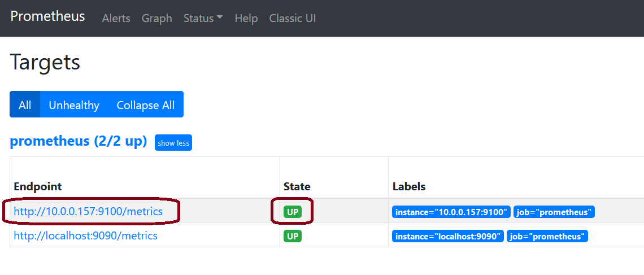Click job="prometheus" badge in first row

coord(554,212)
